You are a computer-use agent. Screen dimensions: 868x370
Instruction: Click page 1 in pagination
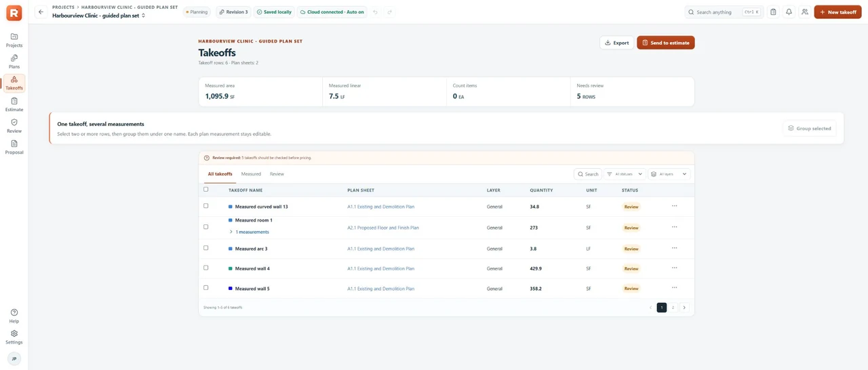click(662, 308)
